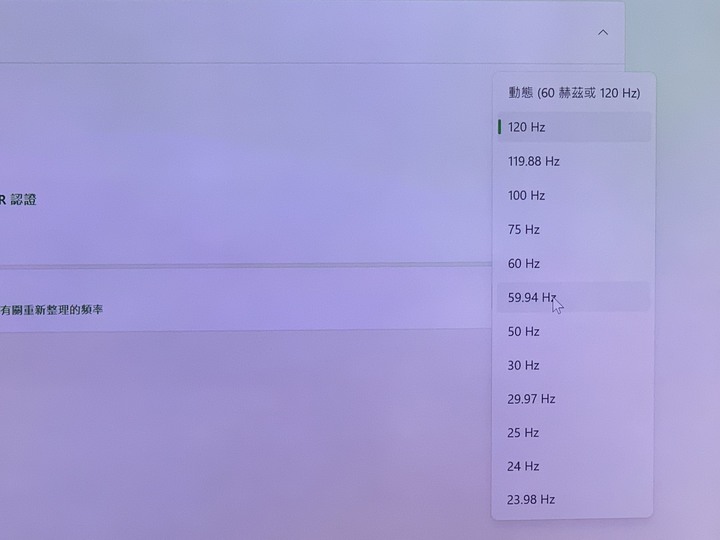Screen dimensions: 720x540
Task: Collapse the section with the up chevron
Action: coord(603,33)
